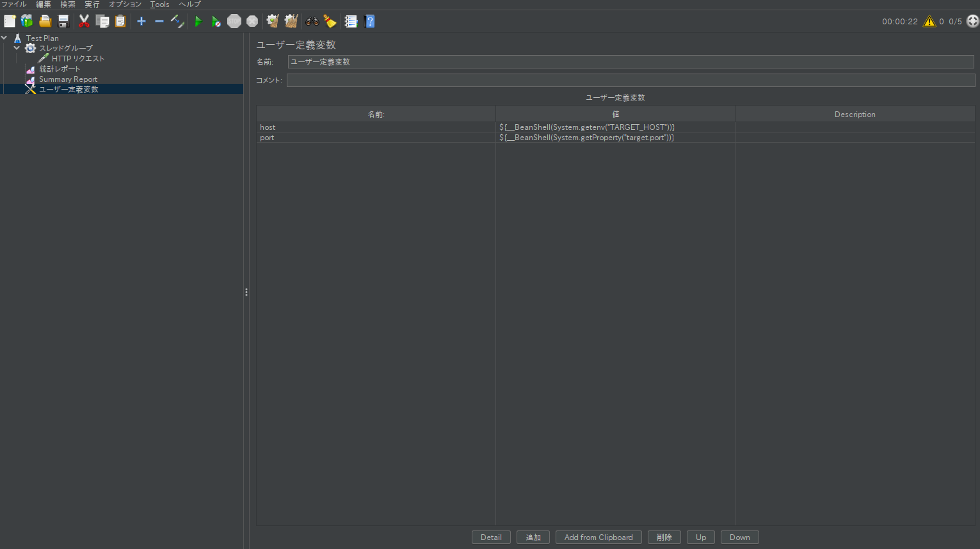The image size is (980, 549).
Task: Click the 値 column header
Action: pos(615,115)
